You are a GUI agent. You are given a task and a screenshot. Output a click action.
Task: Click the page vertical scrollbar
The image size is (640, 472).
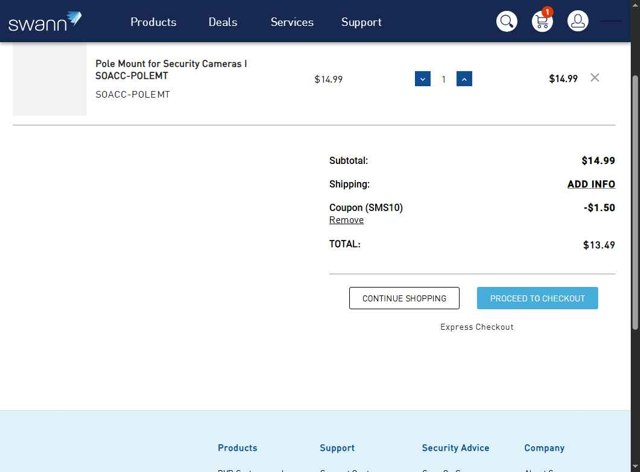click(x=635, y=202)
